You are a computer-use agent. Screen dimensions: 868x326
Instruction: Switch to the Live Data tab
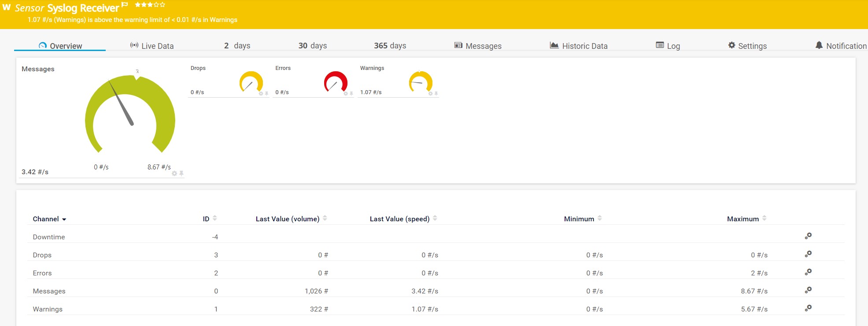click(152, 46)
